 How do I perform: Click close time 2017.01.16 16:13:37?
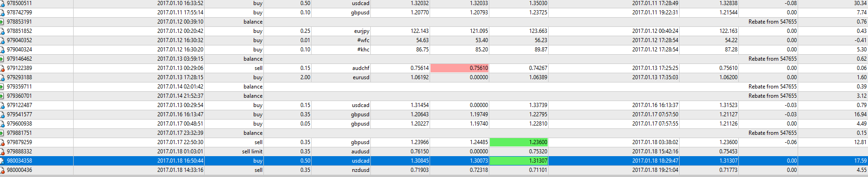click(655, 105)
